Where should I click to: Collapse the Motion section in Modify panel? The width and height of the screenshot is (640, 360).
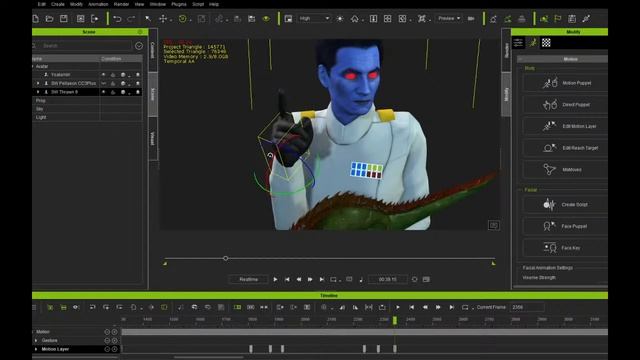[520, 59]
